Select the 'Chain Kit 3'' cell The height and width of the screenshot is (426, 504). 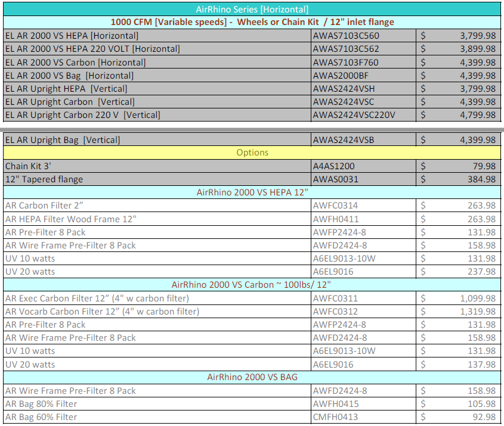157,166
